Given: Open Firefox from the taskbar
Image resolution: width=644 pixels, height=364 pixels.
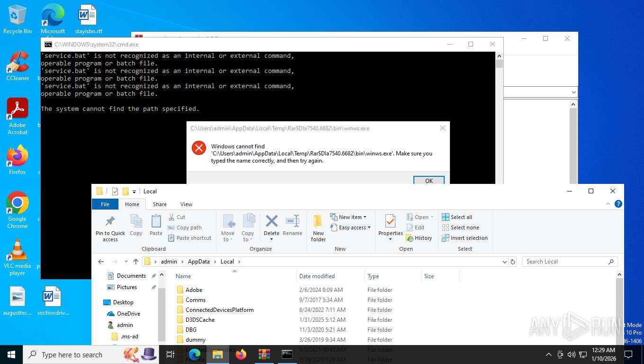Looking at the screenshot, I should click(x=241, y=355).
